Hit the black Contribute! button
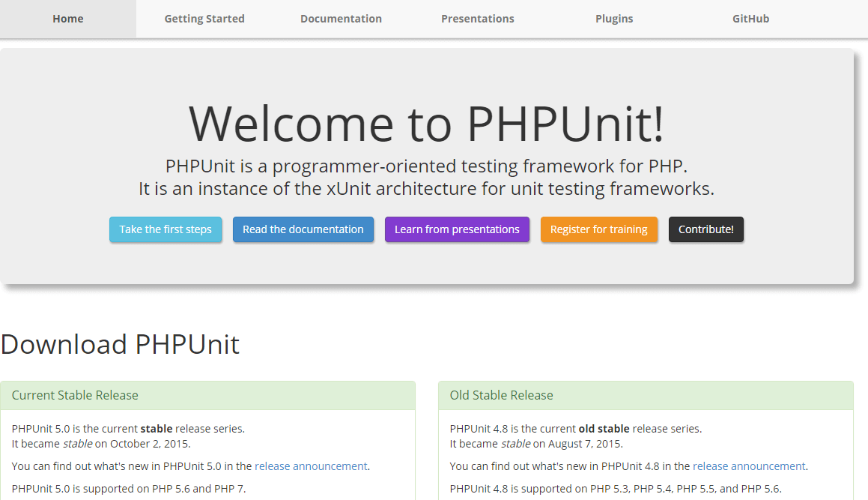Image resolution: width=868 pixels, height=500 pixels. (x=705, y=229)
